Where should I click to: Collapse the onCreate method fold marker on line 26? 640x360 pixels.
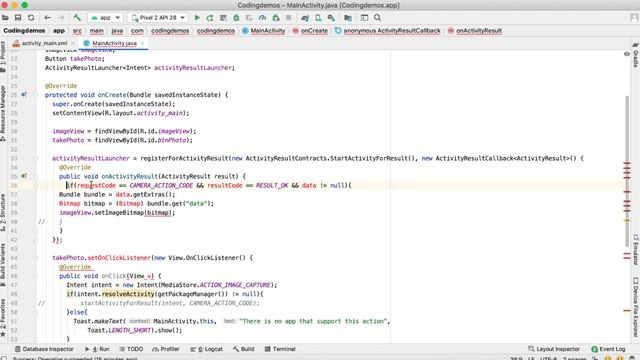pyautogui.click(x=36, y=95)
